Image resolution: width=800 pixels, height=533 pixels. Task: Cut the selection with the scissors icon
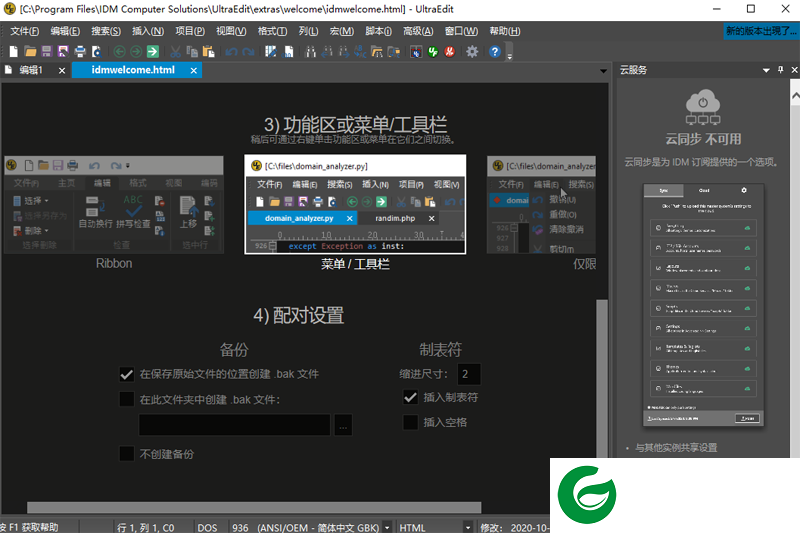[176, 52]
